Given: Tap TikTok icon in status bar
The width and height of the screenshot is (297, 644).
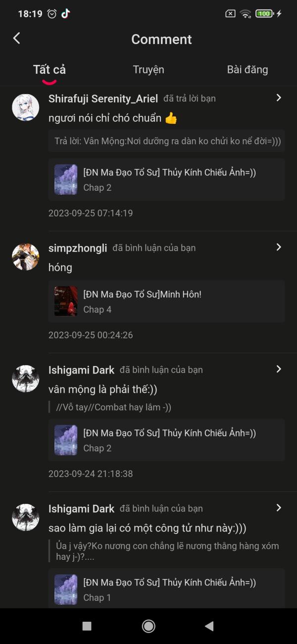Looking at the screenshot, I should click(66, 13).
